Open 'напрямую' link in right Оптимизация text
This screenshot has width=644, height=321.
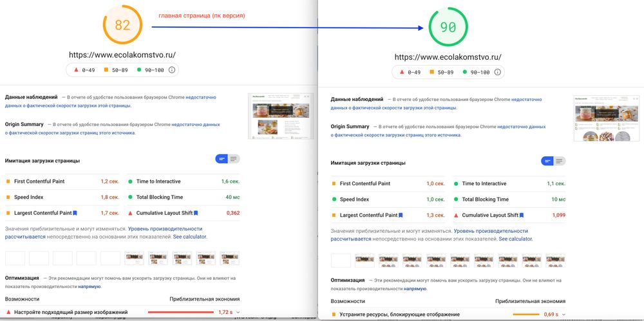click(415, 289)
